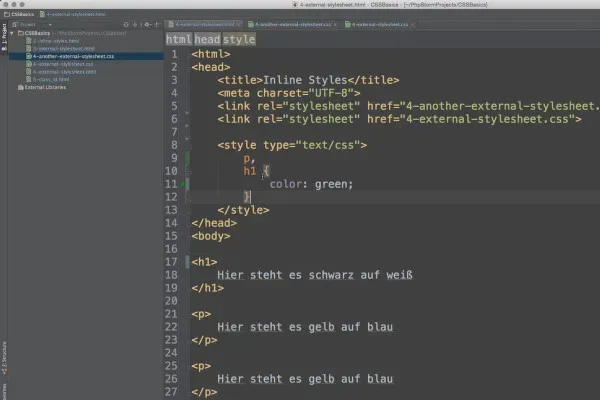Click the text/css type value

point(328,145)
